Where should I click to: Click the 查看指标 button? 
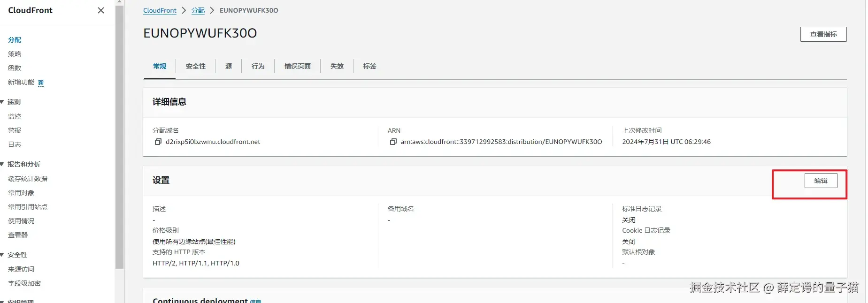coord(823,34)
